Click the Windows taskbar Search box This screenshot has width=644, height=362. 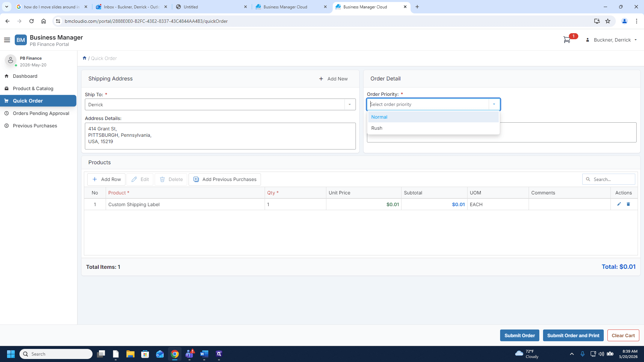(x=56, y=354)
